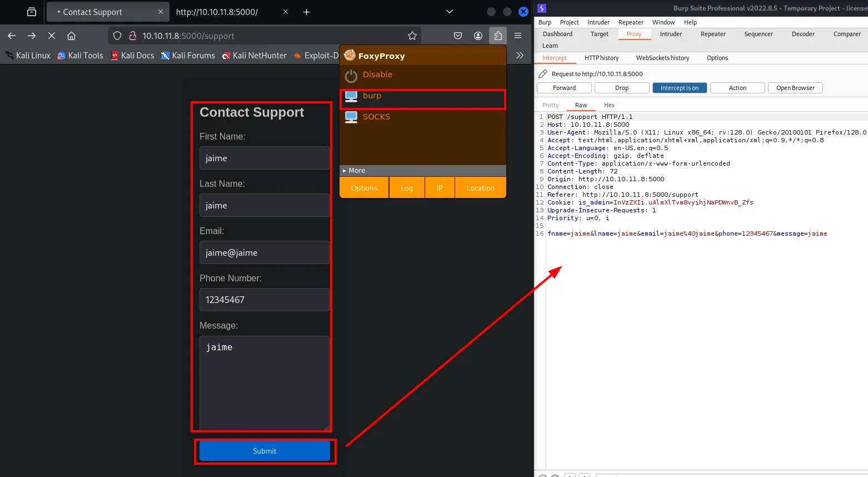
Task: Toggle the 'Intercept is on' button
Action: tap(680, 88)
